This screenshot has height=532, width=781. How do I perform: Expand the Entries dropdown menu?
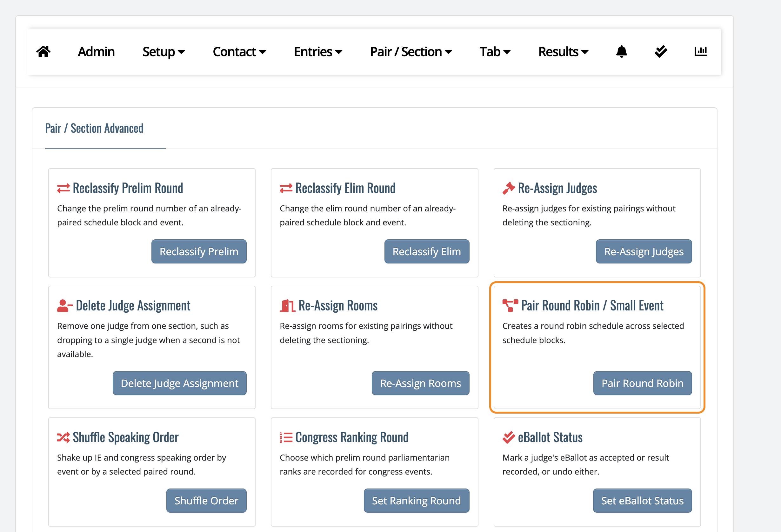tap(318, 52)
